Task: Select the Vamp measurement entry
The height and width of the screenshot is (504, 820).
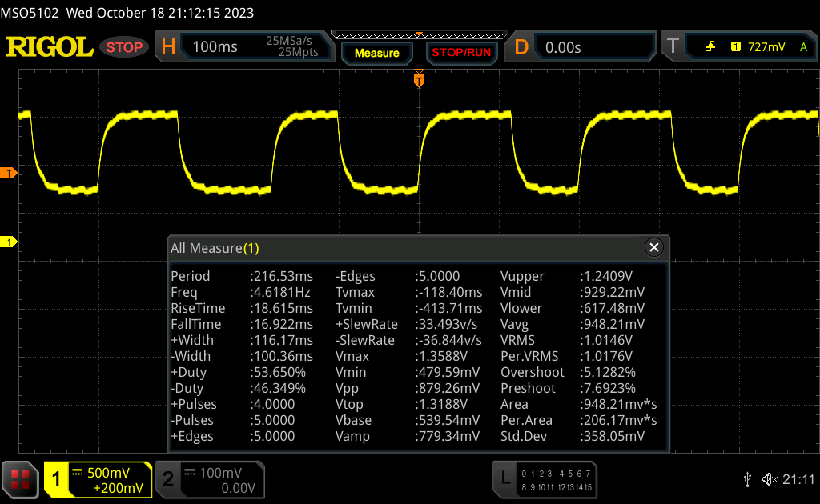Action: pyautogui.click(x=408, y=436)
